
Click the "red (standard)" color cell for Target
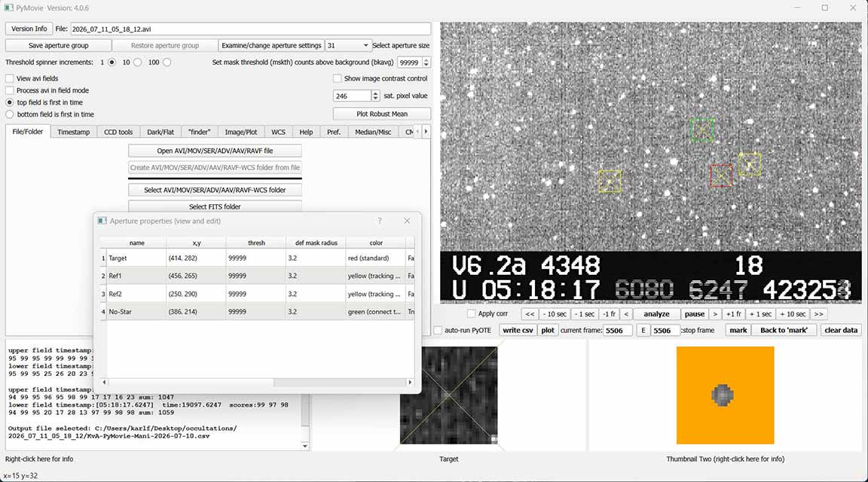(375, 258)
